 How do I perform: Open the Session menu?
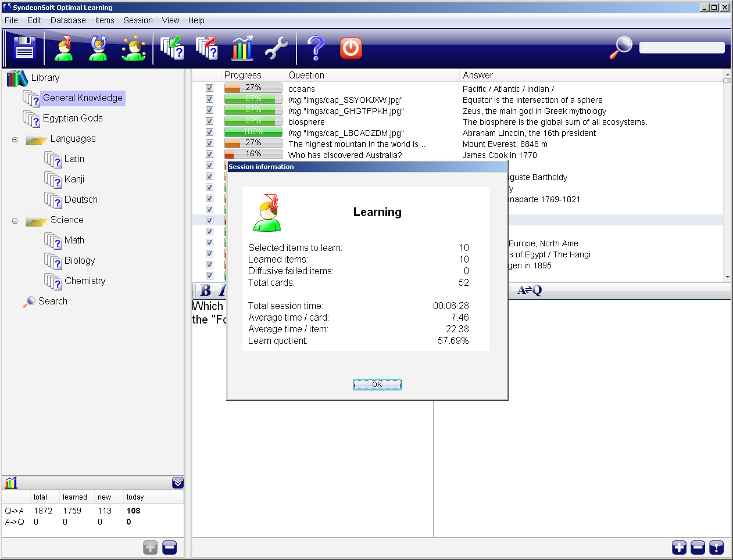(138, 20)
